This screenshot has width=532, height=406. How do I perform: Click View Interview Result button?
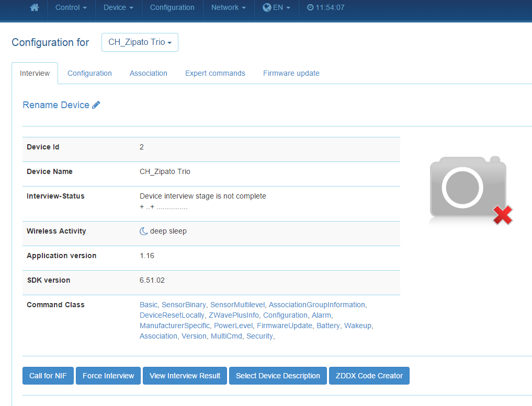coord(185,376)
